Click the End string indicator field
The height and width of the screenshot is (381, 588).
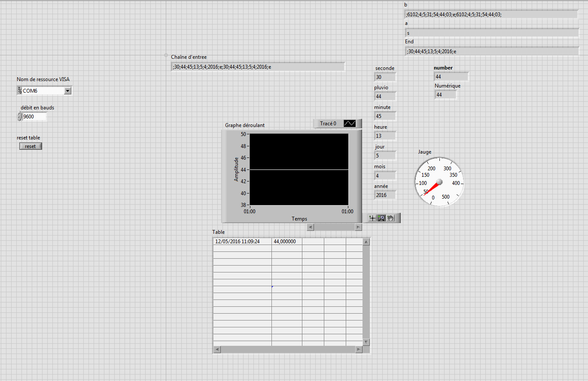coord(492,51)
